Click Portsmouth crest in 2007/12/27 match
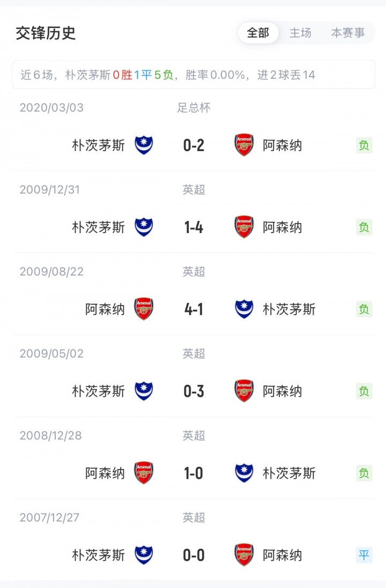This screenshot has width=386, height=588. coord(144,555)
